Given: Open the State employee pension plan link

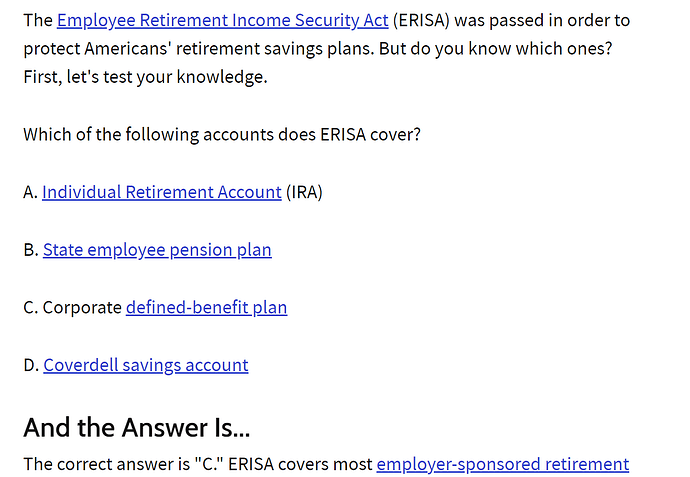Looking at the screenshot, I should point(157,250).
